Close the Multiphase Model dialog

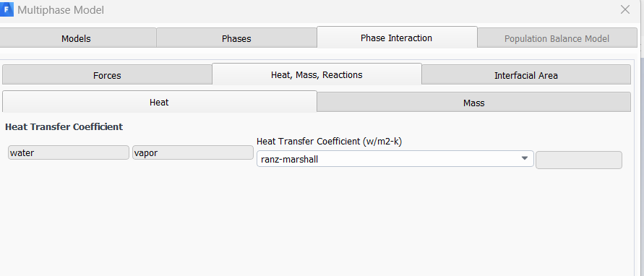click(625, 9)
